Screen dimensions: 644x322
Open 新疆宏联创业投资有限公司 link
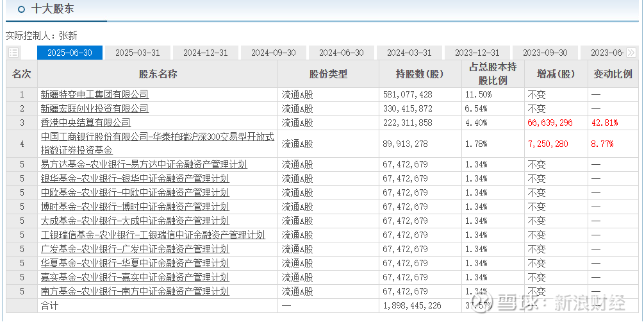[94, 108]
